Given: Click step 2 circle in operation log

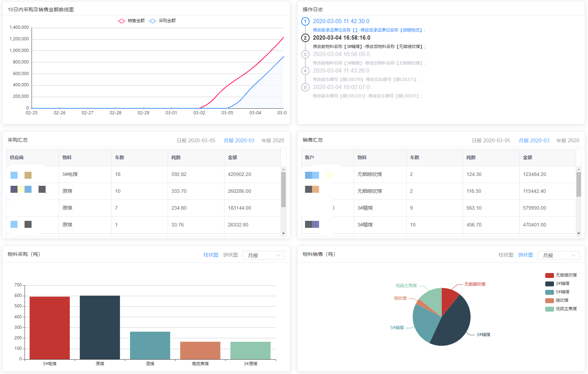Looking at the screenshot, I should [305, 38].
